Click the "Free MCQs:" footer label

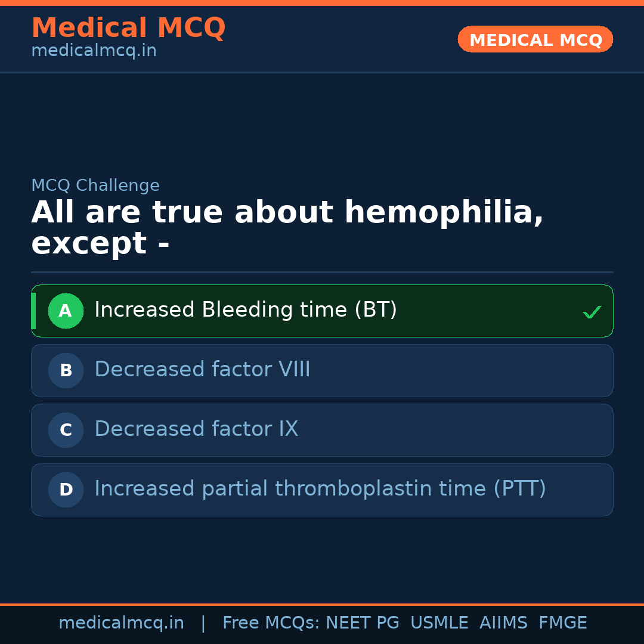(x=271, y=623)
